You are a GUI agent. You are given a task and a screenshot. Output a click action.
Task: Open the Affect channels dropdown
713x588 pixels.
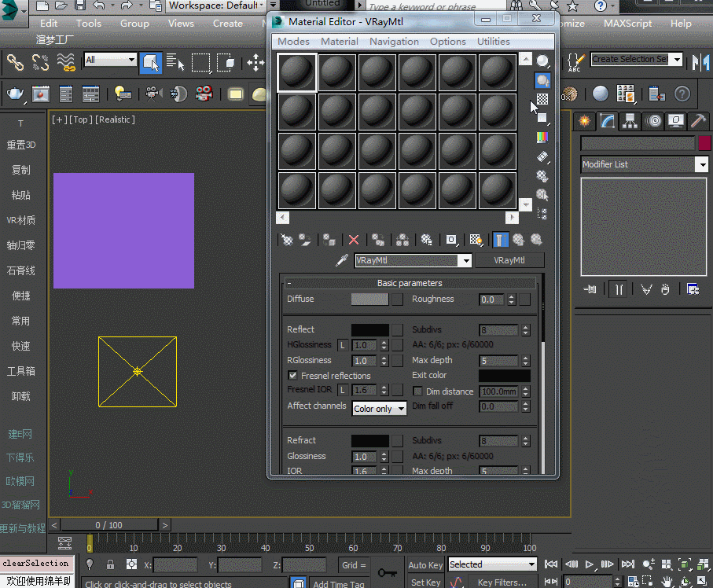(x=379, y=409)
